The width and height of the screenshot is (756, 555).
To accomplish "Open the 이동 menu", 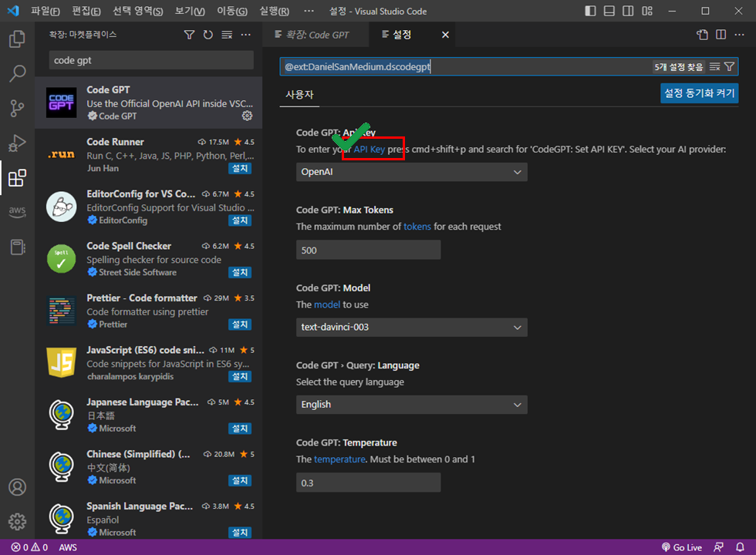I will click(x=232, y=11).
